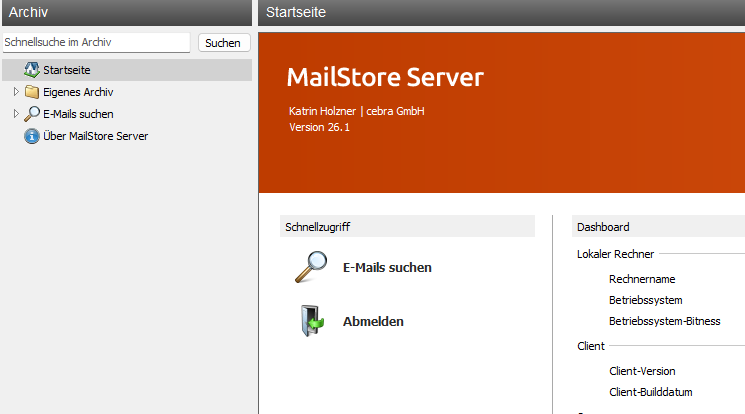Viewport: 745px width, 414px height.
Task: Click the blue info icon for Über MailStore Server
Action: tap(31, 136)
